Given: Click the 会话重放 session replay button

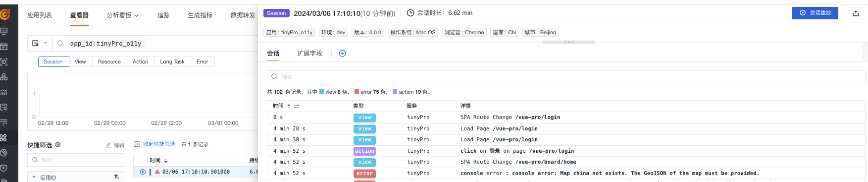Looking at the screenshot, I should pyautogui.click(x=815, y=13).
